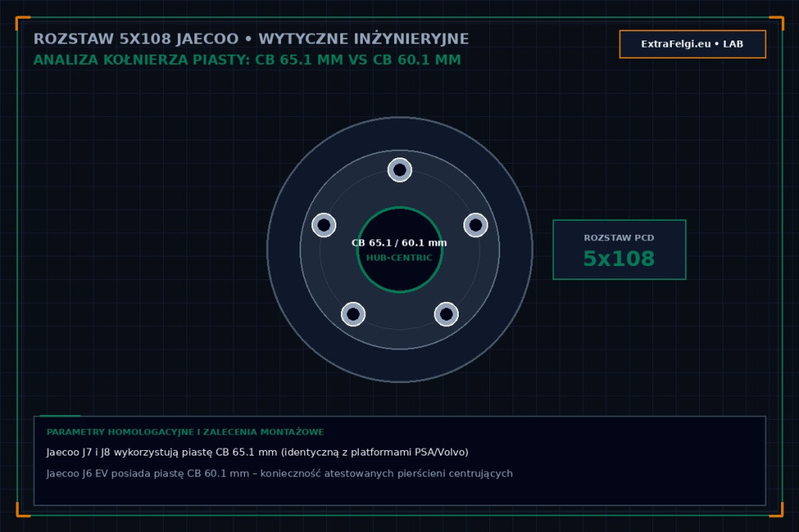Click the lower-right bolt hole on the hub
The width and height of the screenshot is (799, 532).
pos(446,314)
